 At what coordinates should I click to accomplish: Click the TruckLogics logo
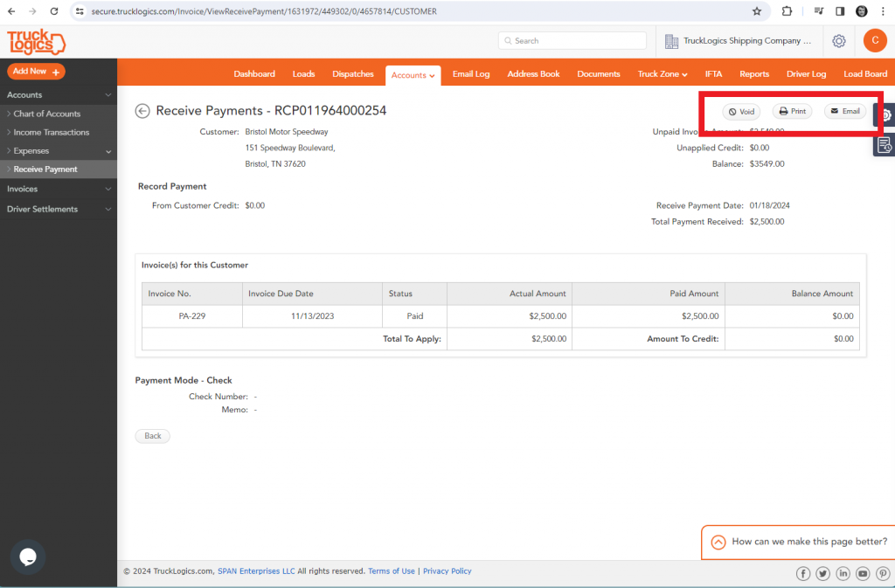[x=36, y=42]
